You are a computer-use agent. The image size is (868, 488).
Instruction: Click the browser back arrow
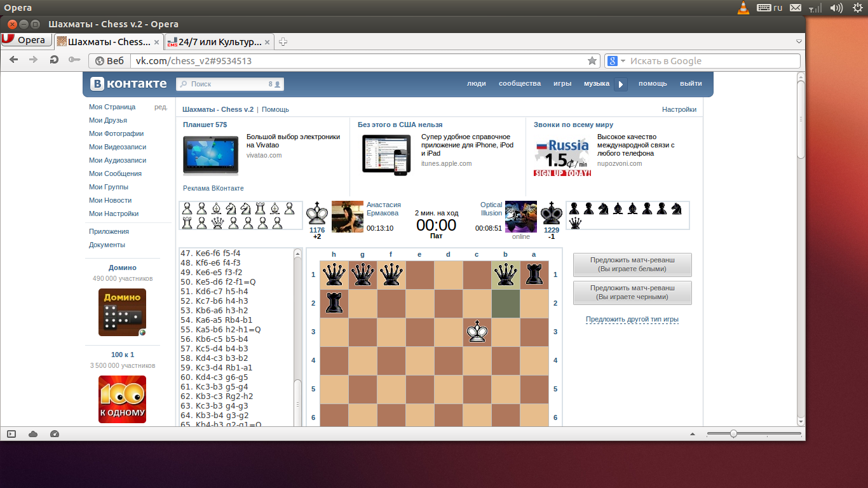coord(14,60)
